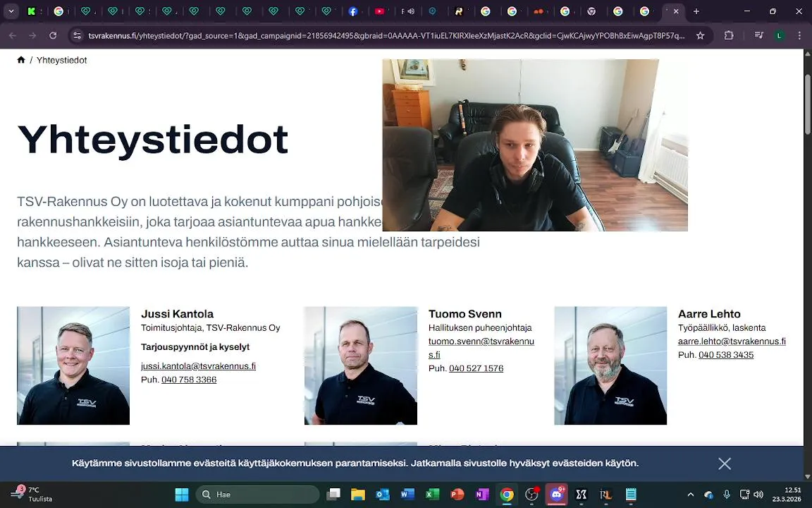Go to home via breadcrumb house icon

[x=20, y=59]
